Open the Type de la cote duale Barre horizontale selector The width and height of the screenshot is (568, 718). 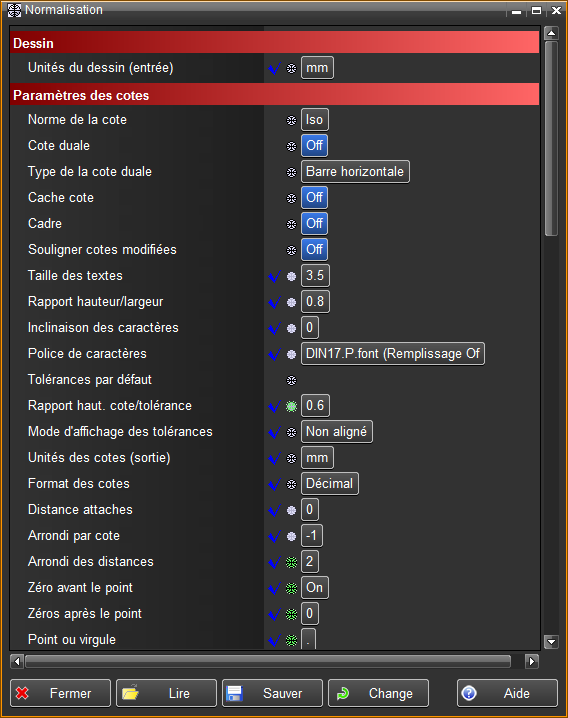(355, 172)
